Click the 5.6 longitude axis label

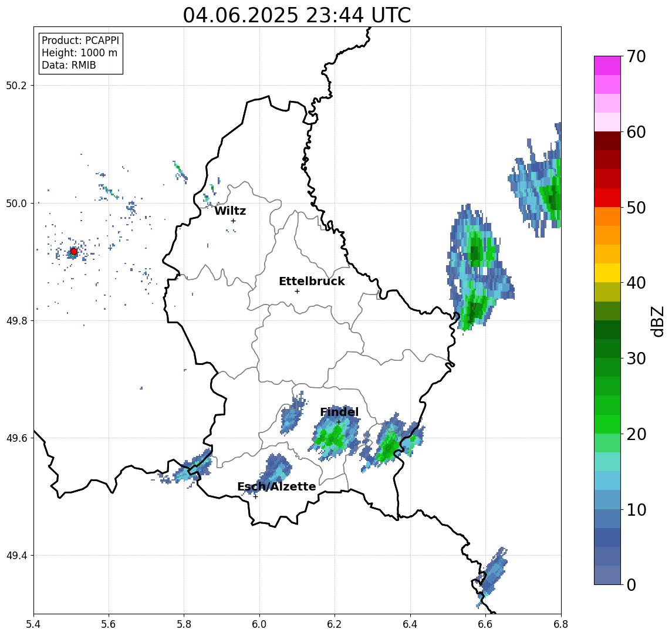[109, 624]
